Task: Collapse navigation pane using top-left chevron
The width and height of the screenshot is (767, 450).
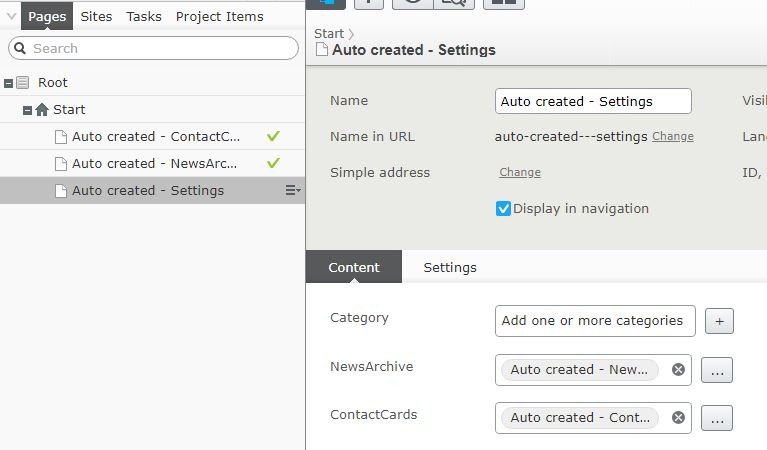Action: click(x=10, y=16)
